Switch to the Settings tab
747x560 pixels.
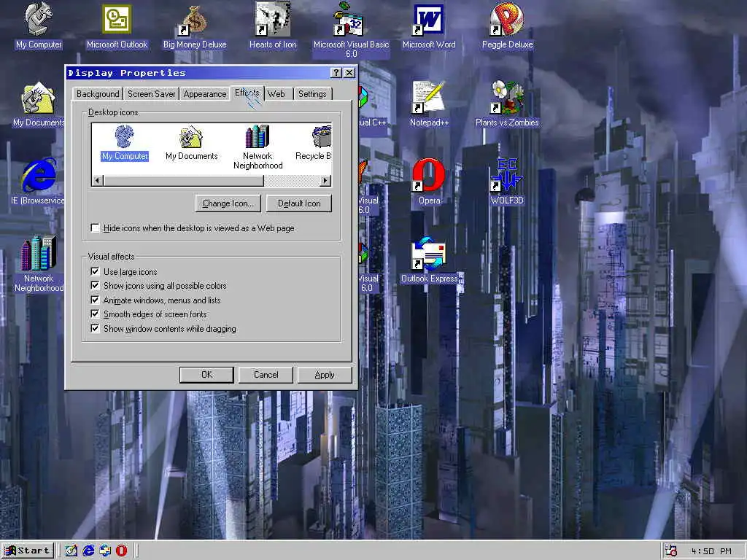click(x=312, y=94)
